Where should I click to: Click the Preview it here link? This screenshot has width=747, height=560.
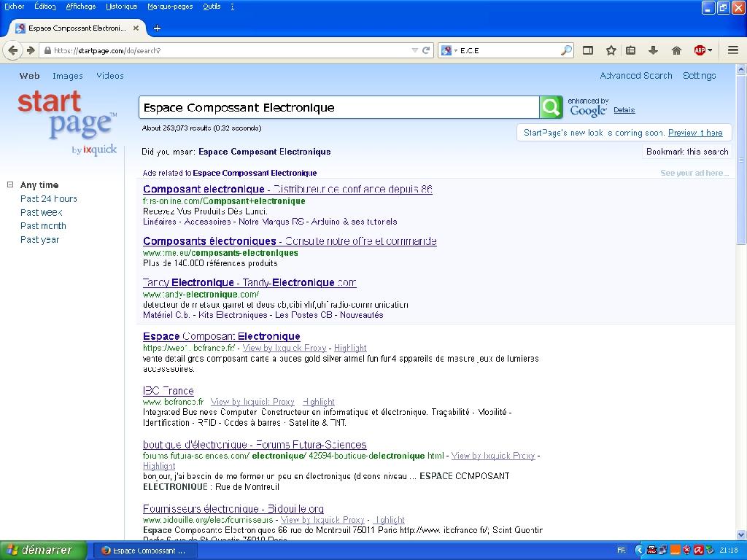[x=695, y=133]
